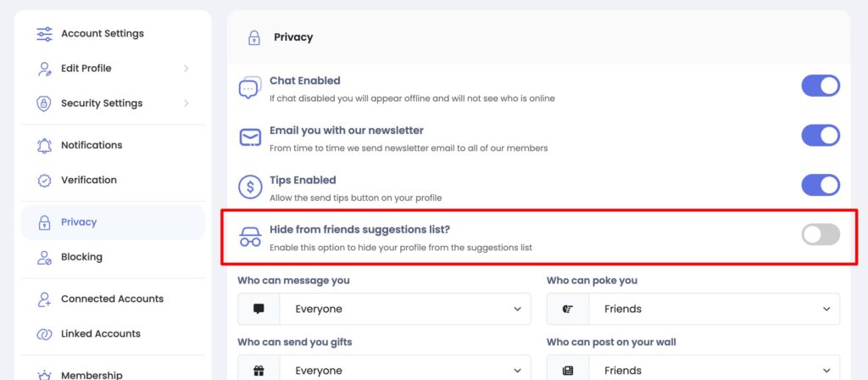Click the Linked Accounts chain icon
Screen dimensions: 868x380
pyautogui.click(x=44, y=334)
